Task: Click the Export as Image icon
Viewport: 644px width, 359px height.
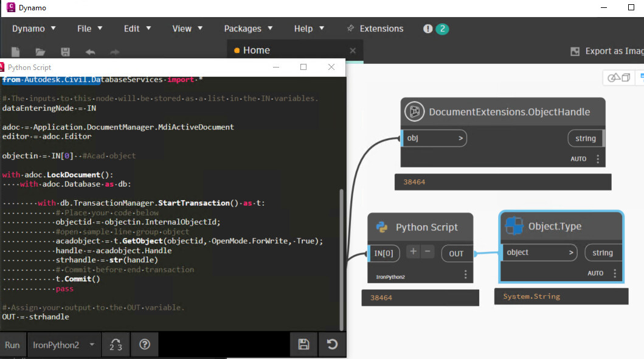Action: pyautogui.click(x=575, y=51)
